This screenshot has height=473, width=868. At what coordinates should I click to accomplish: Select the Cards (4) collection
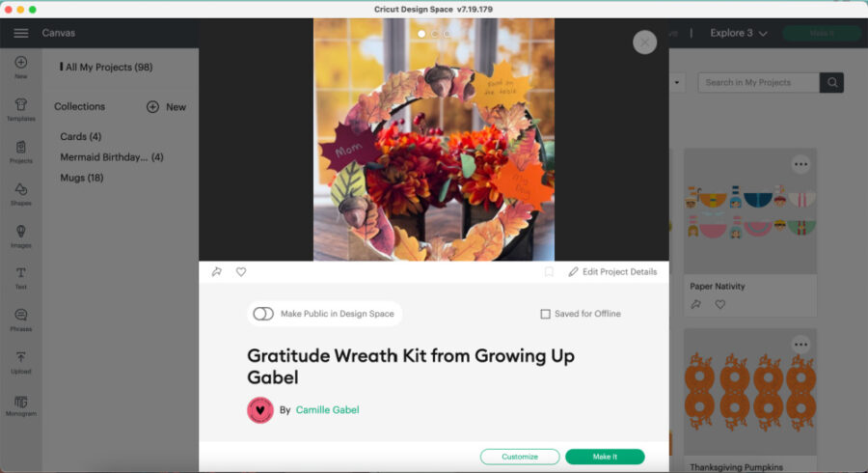81,136
